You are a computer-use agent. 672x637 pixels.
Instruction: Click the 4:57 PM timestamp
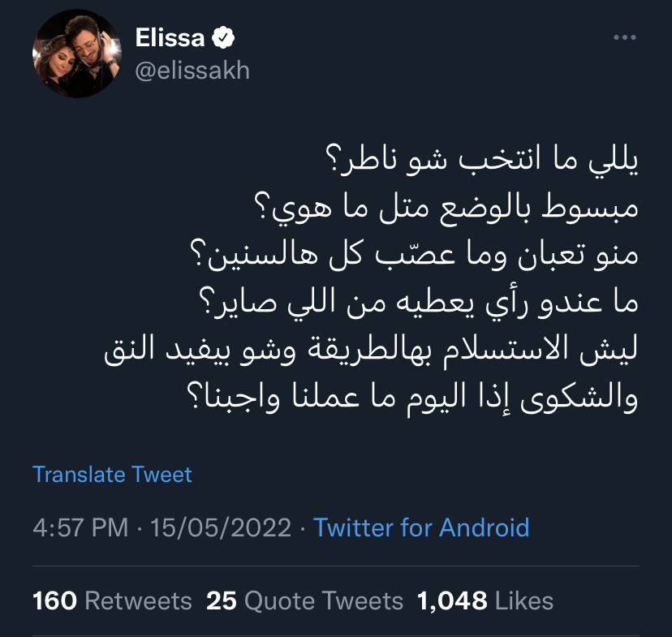(x=80, y=527)
